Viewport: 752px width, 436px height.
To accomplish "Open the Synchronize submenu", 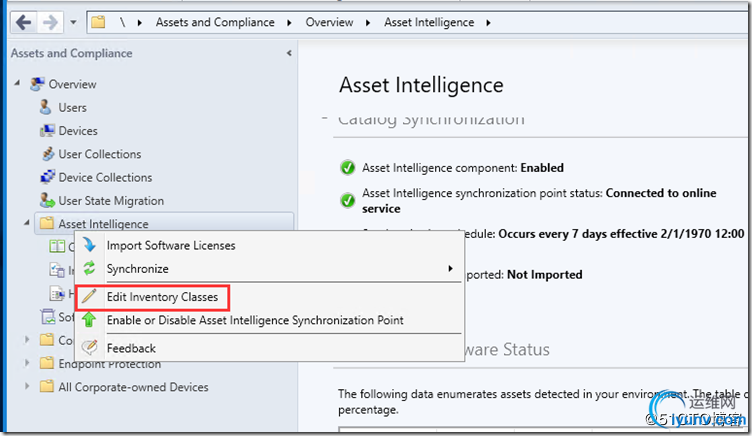I will [x=451, y=269].
